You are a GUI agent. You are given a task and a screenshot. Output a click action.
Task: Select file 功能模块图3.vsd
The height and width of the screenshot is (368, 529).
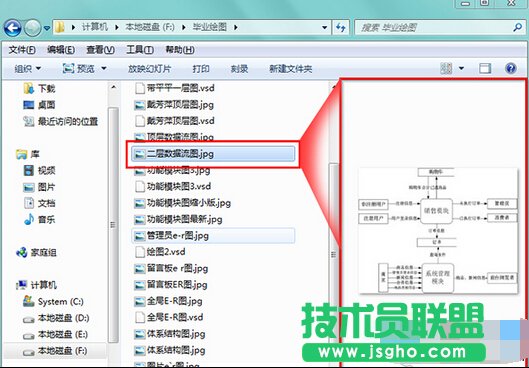(172, 187)
